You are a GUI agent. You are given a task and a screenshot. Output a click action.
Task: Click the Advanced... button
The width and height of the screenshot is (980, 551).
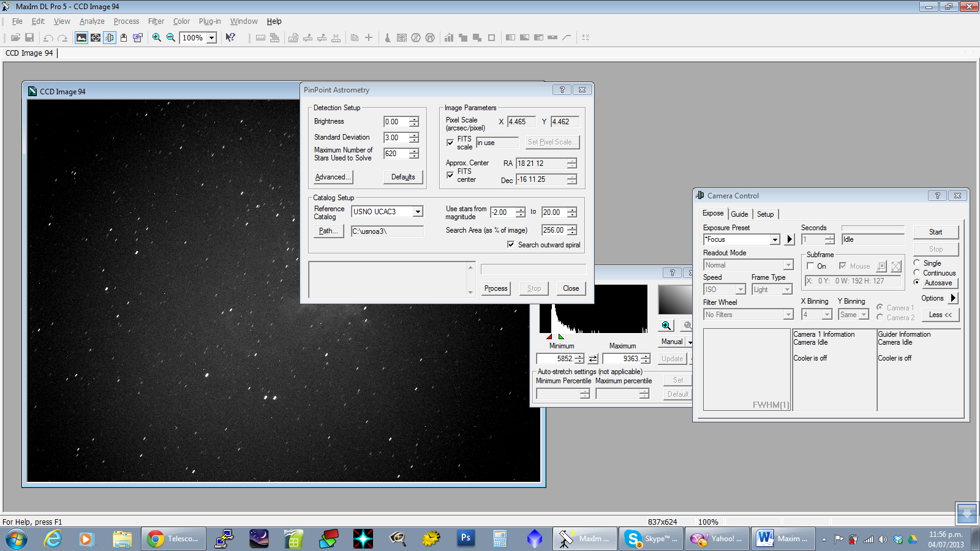(333, 177)
